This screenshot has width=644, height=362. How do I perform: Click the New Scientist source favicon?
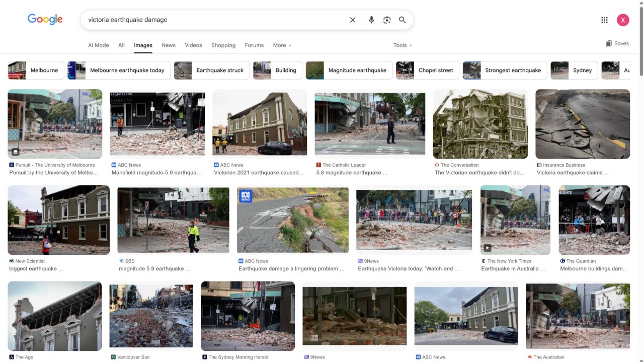[x=12, y=261]
